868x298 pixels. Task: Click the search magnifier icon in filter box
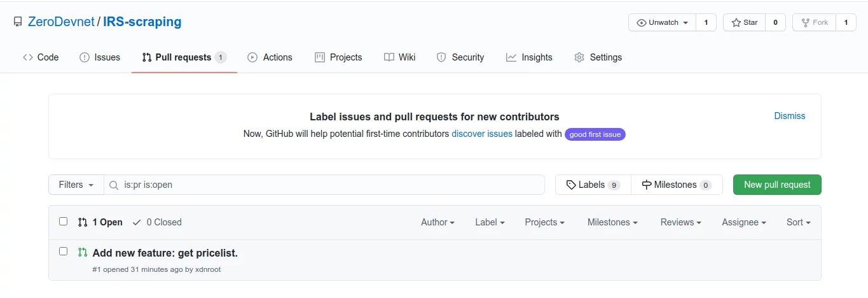114,185
